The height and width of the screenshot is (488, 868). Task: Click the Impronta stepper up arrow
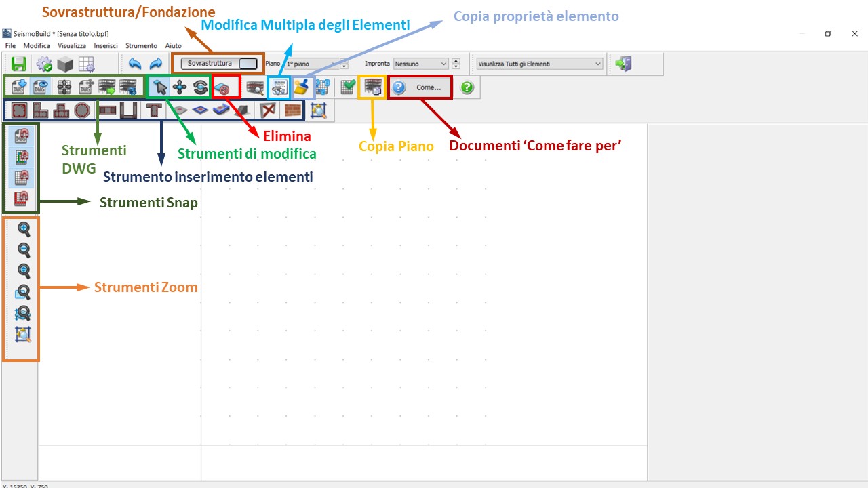[x=456, y=61]
